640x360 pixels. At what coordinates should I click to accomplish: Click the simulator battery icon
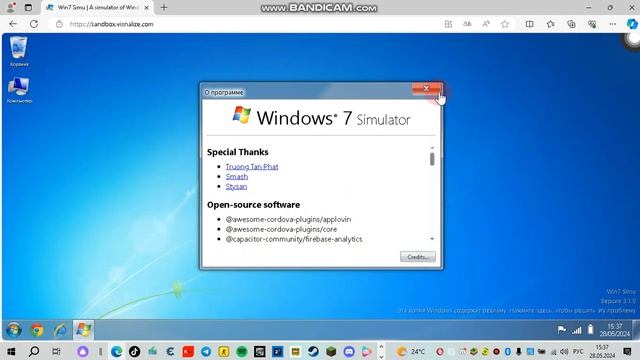(x=590, y=329)
